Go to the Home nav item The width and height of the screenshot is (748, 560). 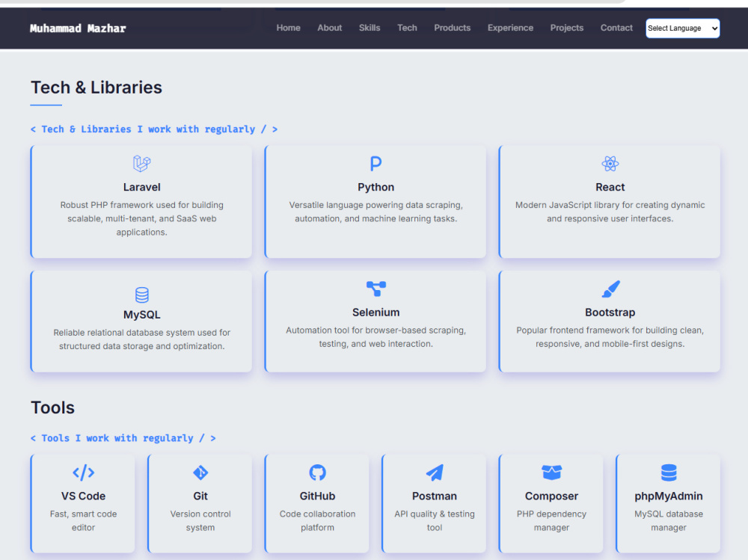[x=288, y=28]
